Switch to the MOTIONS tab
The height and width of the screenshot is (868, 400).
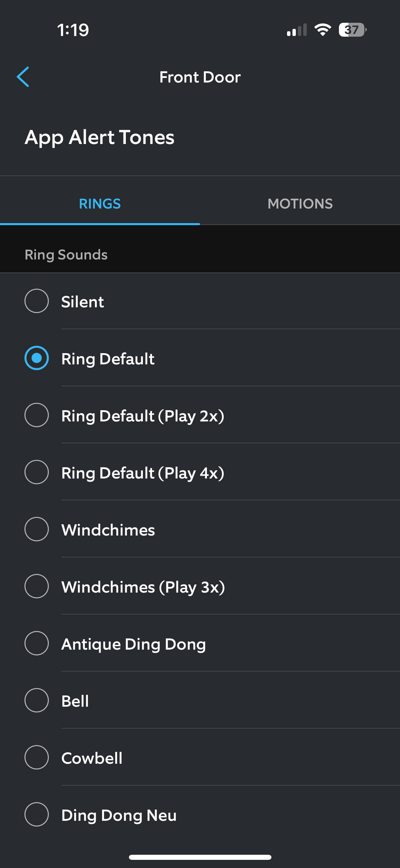click(300, 204)
